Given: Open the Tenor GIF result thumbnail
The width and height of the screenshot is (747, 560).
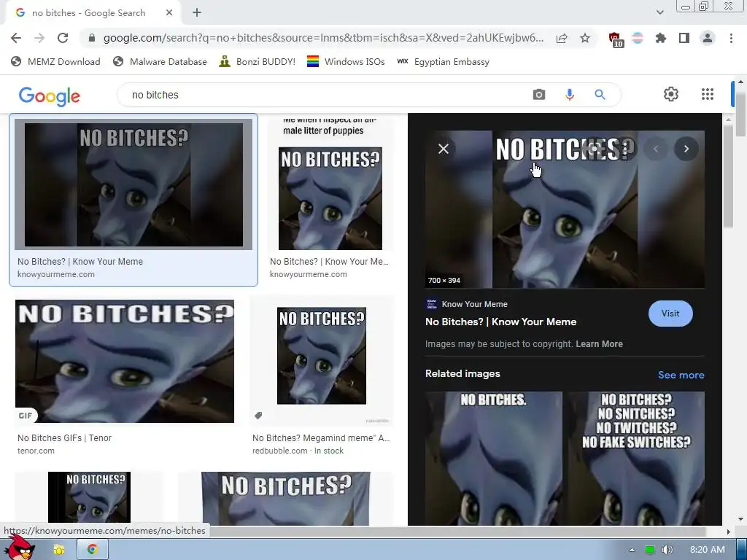Looking at the screenshot, I should click(x=125, y=361).
